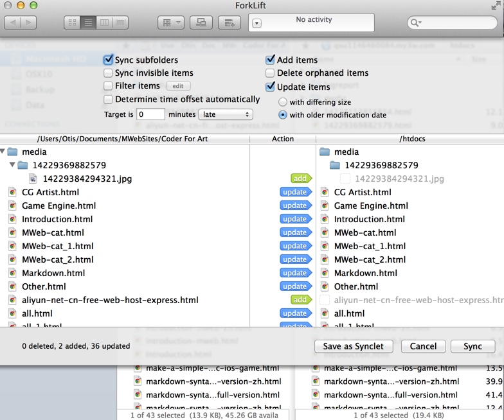Image resolution: width=504 pixels, height=420 pixels.
Task: Switch to list view in toolbar
Action: point(89,22)
